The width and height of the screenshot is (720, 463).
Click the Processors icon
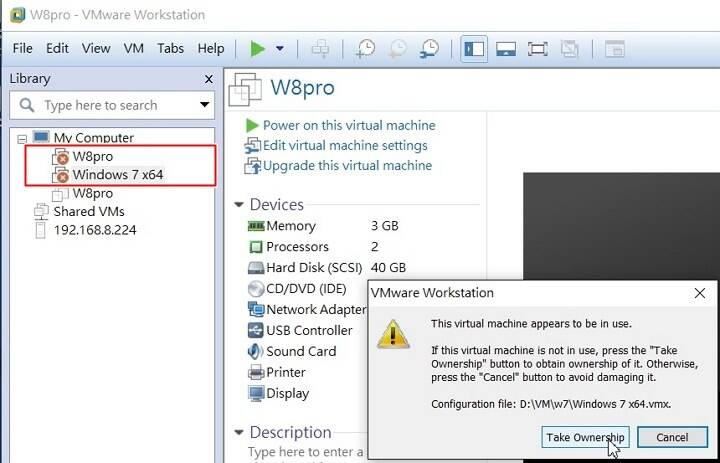(256, 247)
